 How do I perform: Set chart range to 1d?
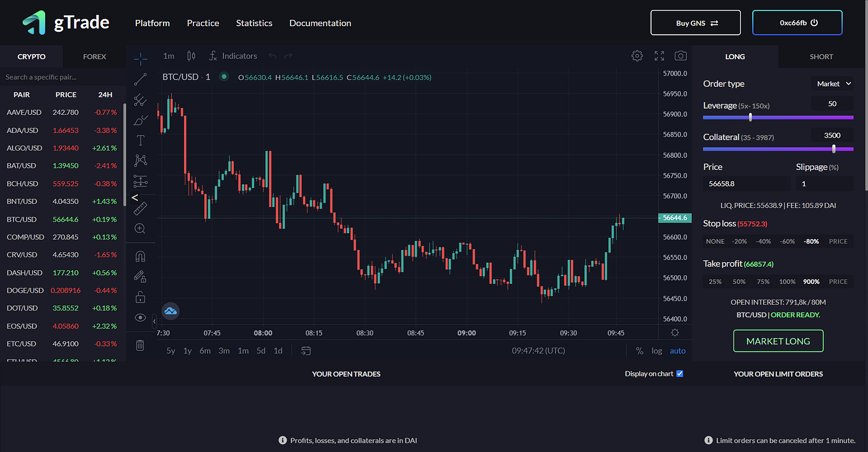(278, 351)
